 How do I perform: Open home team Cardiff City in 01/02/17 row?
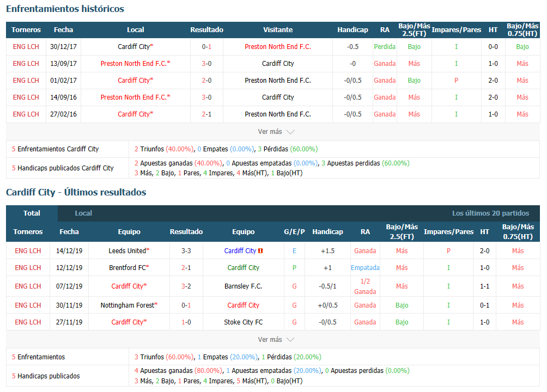click(x=135, y=81)
